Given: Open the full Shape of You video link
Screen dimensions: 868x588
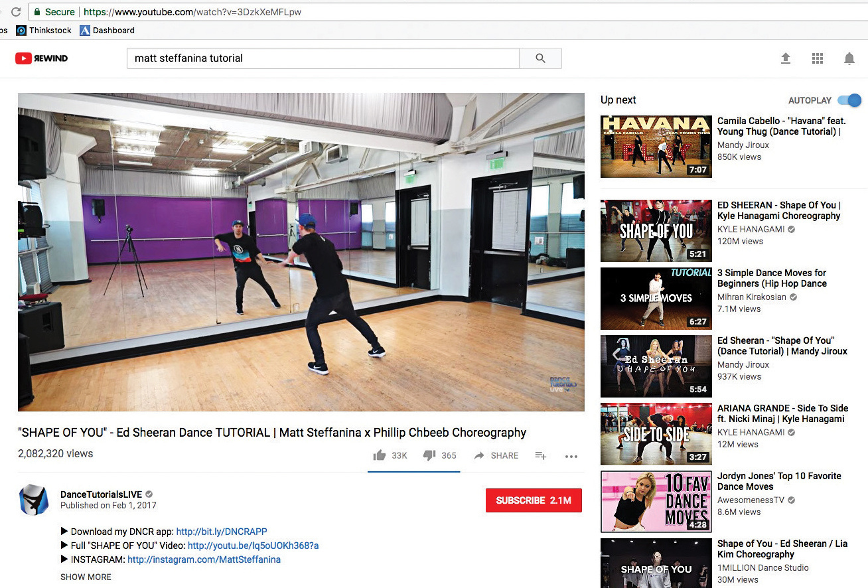Looking at the screenshot, I should pos(253,546).
